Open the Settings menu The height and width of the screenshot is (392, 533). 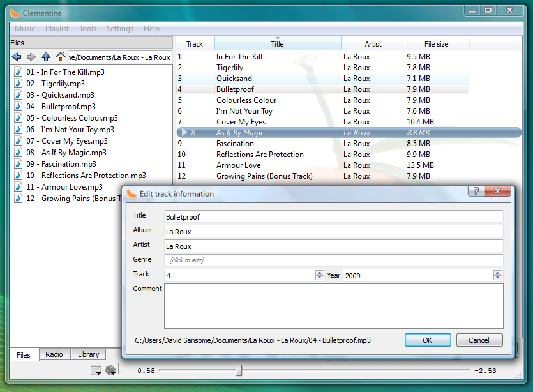tap(119, 29)
